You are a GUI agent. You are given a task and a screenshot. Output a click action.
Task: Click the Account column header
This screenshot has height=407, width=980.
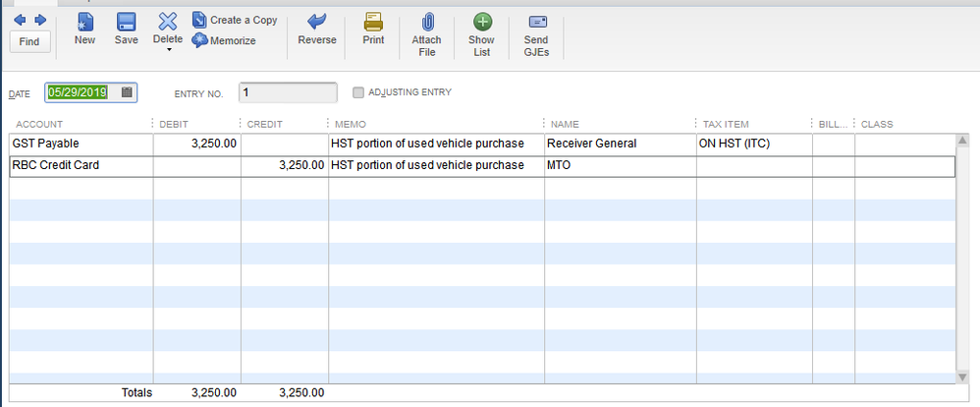click(39, 124)
